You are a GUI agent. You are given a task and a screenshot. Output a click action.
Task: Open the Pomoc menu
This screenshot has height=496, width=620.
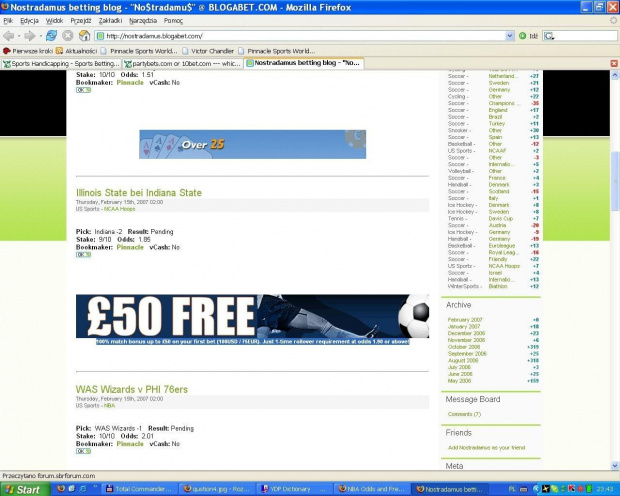173,21
